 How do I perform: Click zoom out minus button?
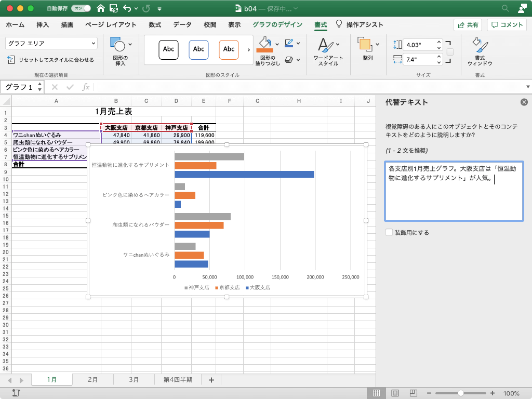pyautogui.click(x=429, y=393)
